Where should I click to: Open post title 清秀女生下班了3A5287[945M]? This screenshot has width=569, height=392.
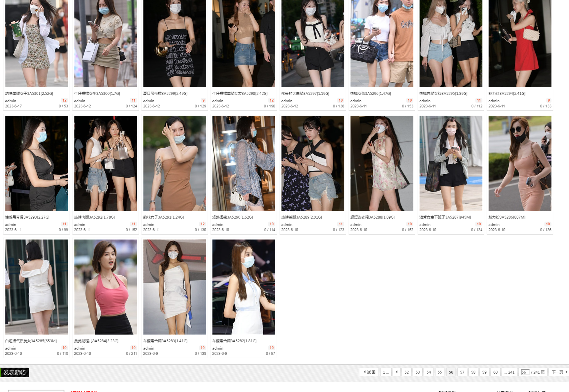(x=445, y=217)
